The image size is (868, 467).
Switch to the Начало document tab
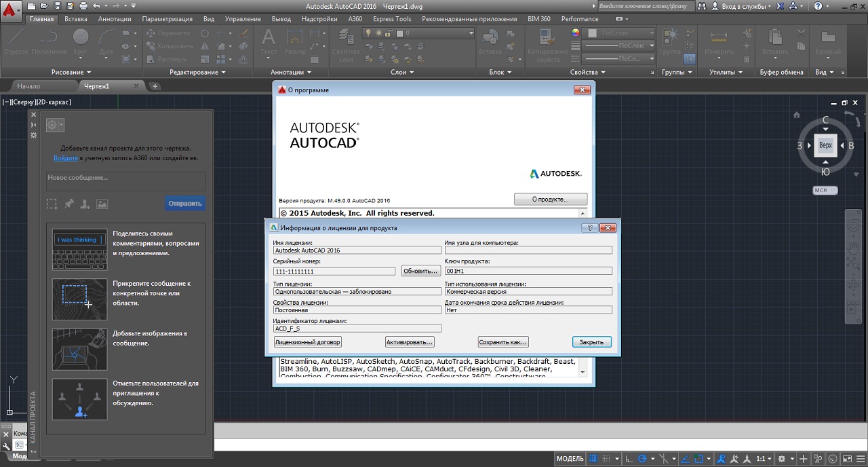pyautogui.click(x=28, y=86)
